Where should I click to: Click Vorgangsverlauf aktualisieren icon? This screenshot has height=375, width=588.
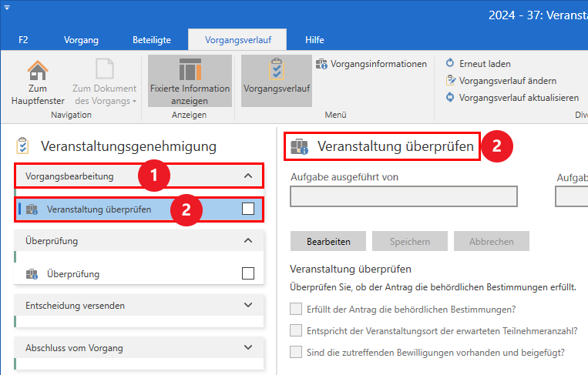[450, 98]
